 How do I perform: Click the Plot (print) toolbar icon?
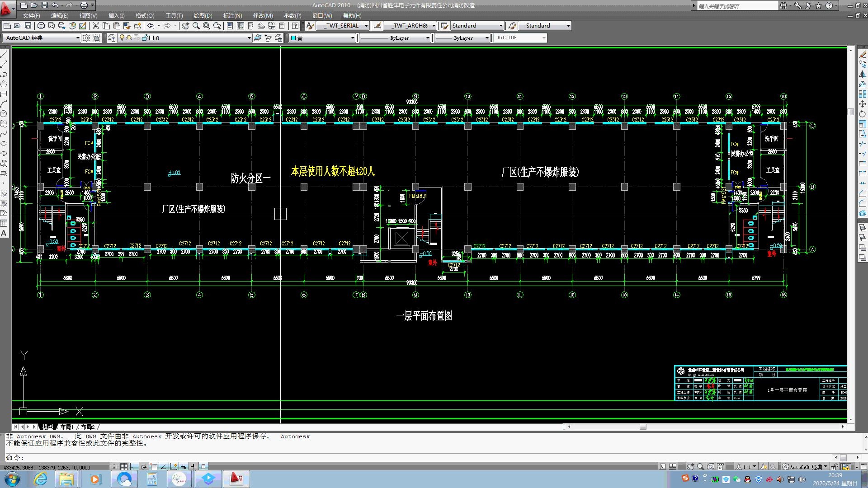coord(41,26)
